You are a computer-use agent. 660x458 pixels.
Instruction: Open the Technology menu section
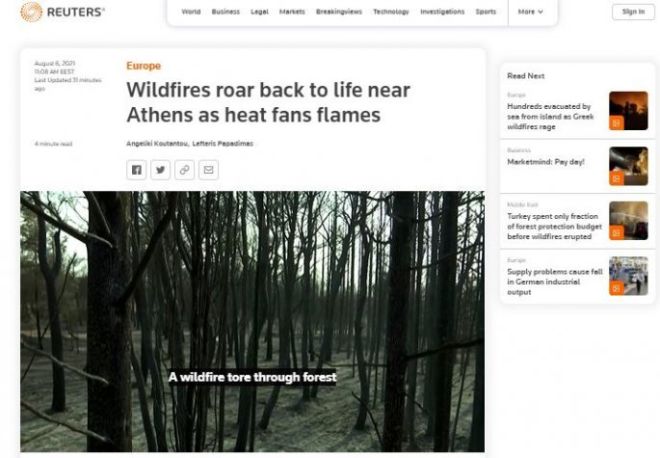tap(391, 12)
